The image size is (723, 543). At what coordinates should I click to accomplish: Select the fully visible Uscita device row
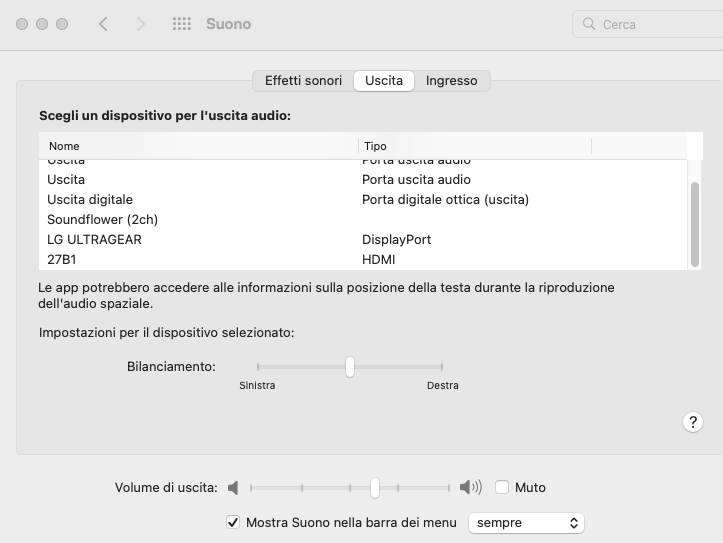click(x=363, y=179)
